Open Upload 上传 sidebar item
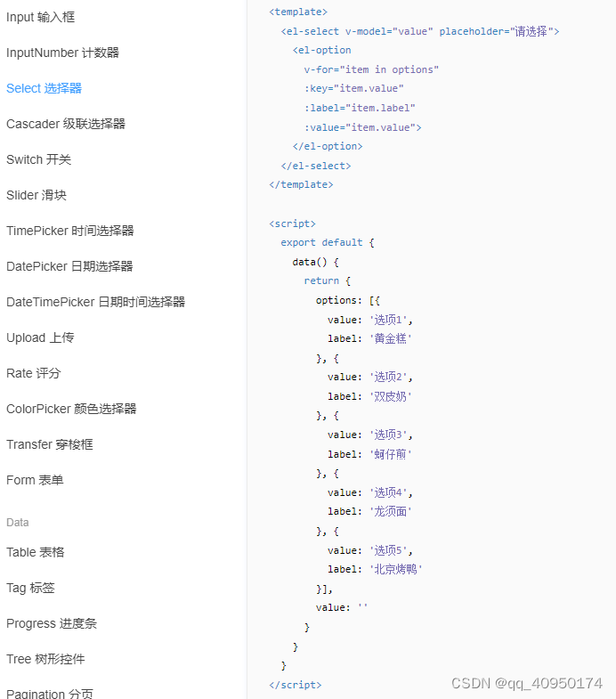Screen dimensions: 616x699 40,337
